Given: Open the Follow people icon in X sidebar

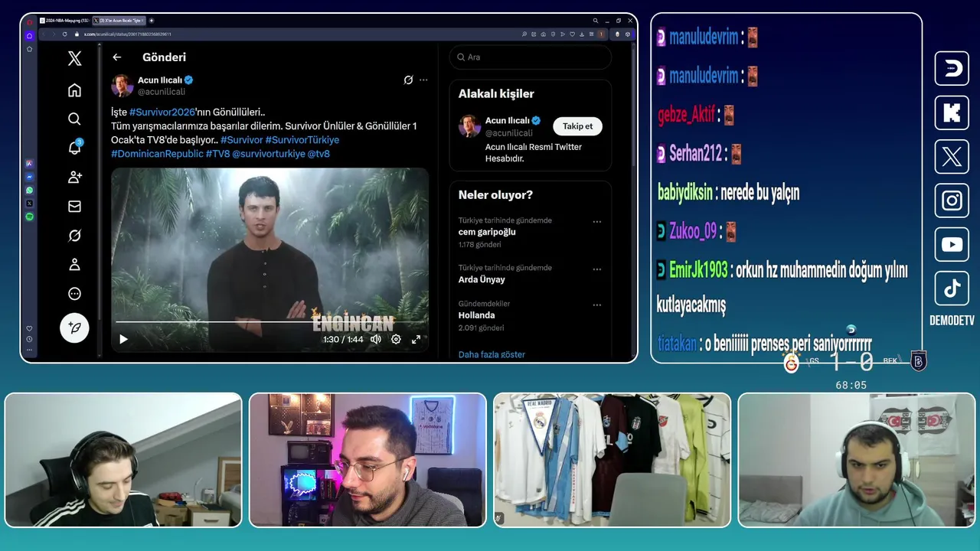Looking at the screenshot, I should (x=74, y=177).
